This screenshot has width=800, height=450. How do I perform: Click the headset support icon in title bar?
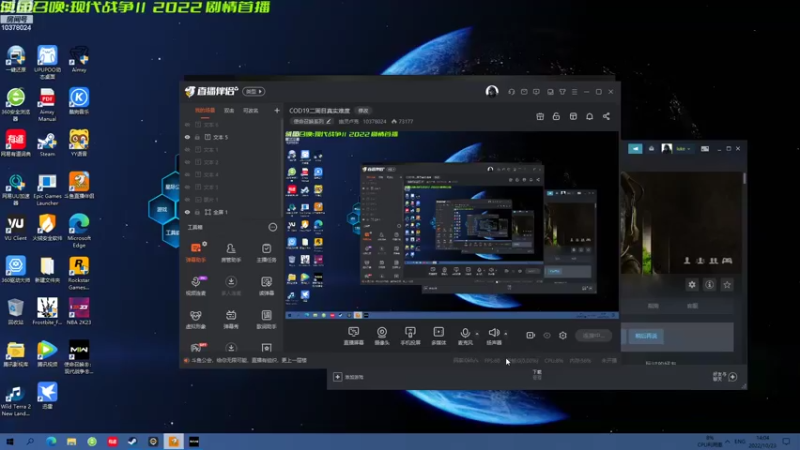[x=511, y=92]
